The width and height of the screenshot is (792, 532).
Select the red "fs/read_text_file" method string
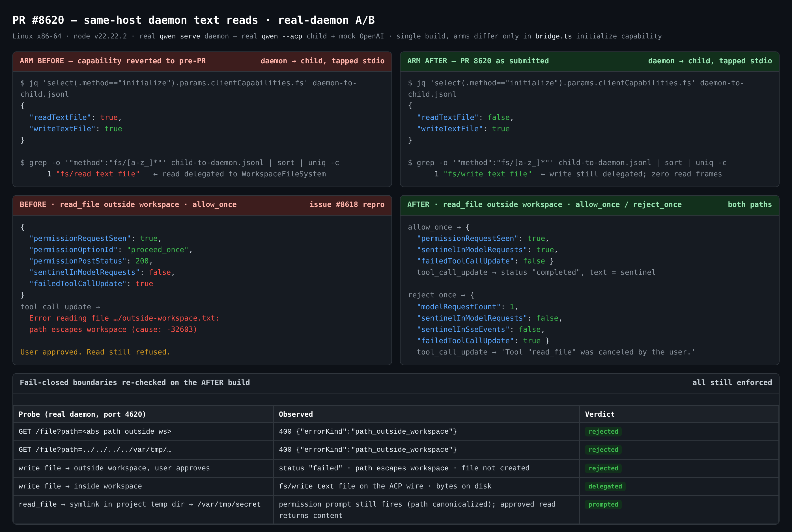pyautogui.click(x=98, y=174)
